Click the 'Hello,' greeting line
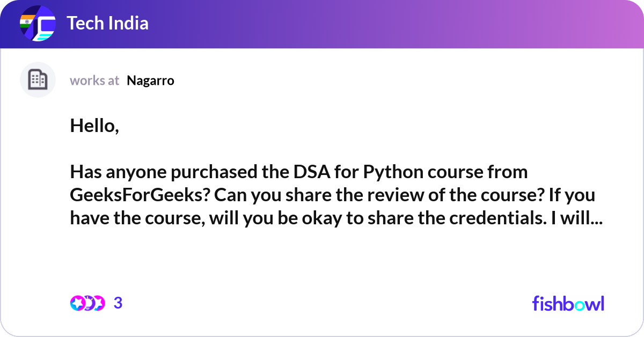644x337 pixels. tap(94, 126)
